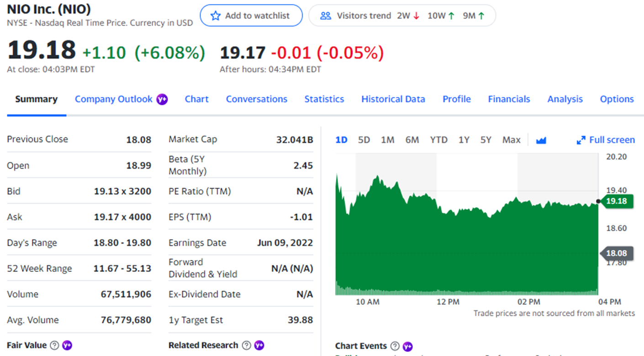Screen dimensions: 644x356
Task: Open the Profile tab
Action: [x=457, y=99]
